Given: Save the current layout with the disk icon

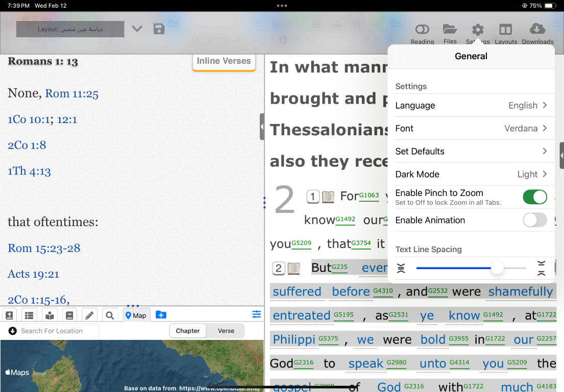Looking at the screenshot, I should 159,29.
